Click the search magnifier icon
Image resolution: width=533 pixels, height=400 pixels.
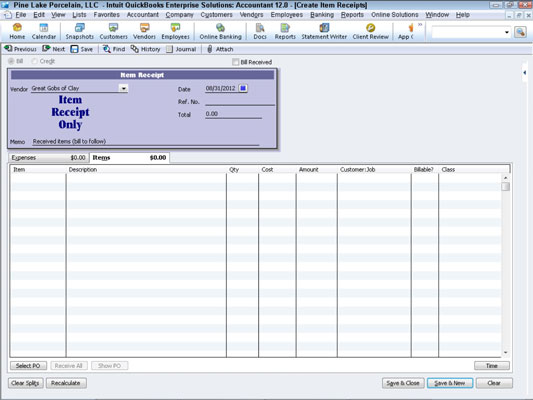[520, 32]
